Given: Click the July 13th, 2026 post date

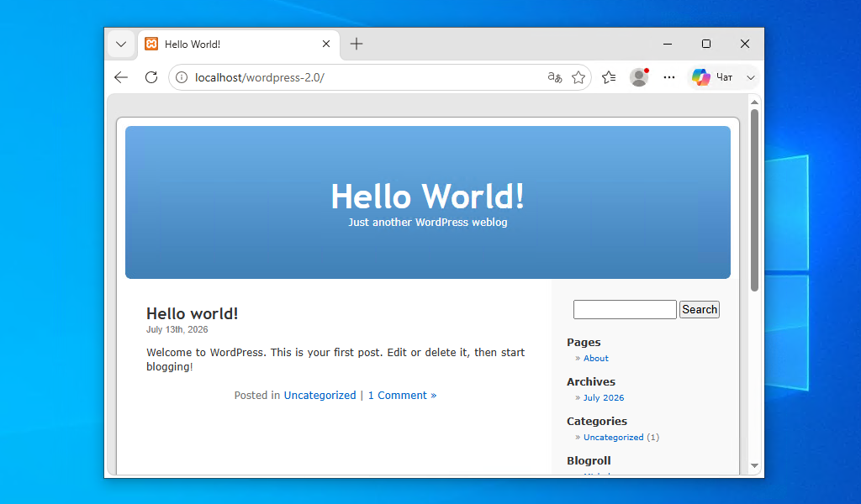Looking at the screenshot, I should click(177, 329).
